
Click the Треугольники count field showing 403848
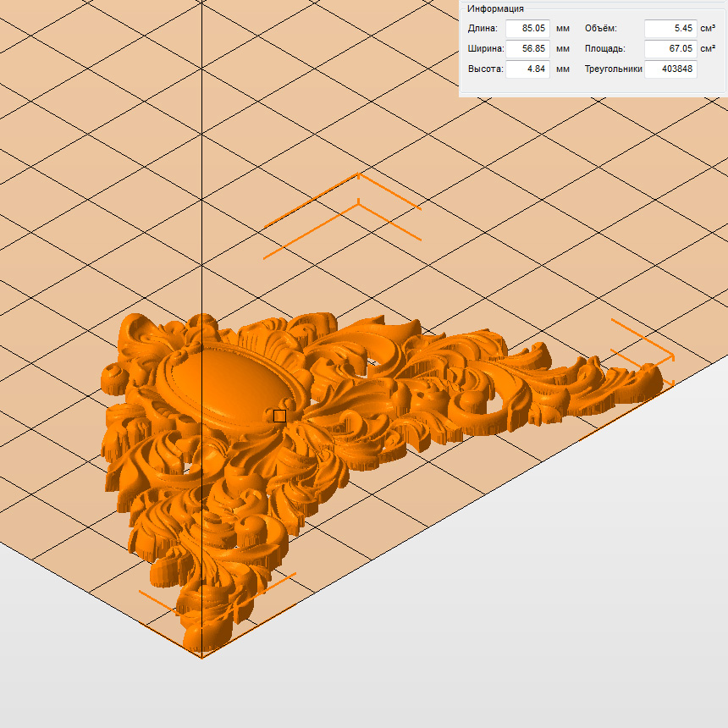[x=670, y=69]
